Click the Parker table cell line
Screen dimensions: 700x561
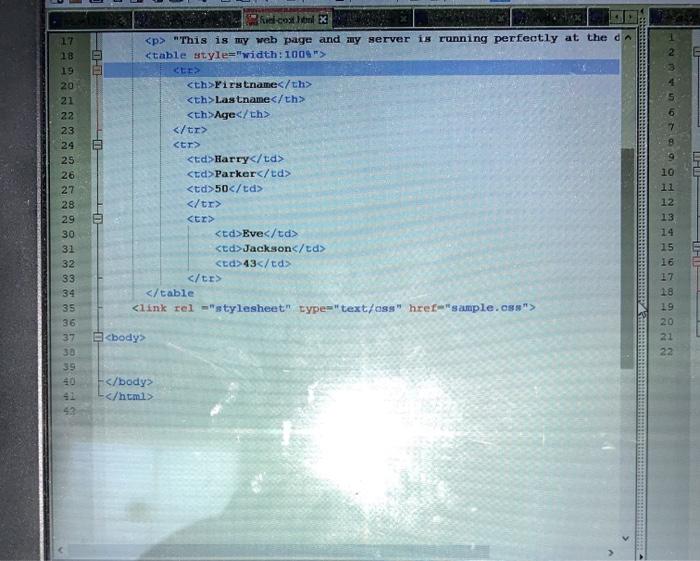click(x=239, y=174)
